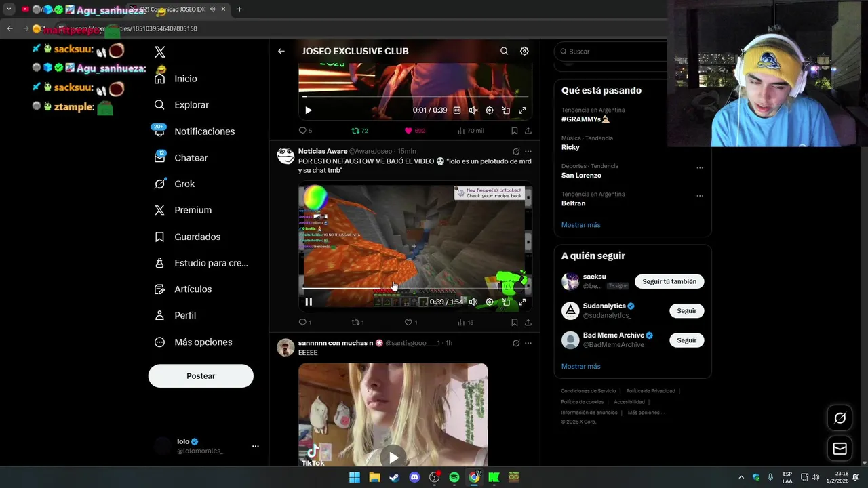Screen dimensions: 868x488
Task: View the 70 mil views analytics
Action: coord(471,131)
